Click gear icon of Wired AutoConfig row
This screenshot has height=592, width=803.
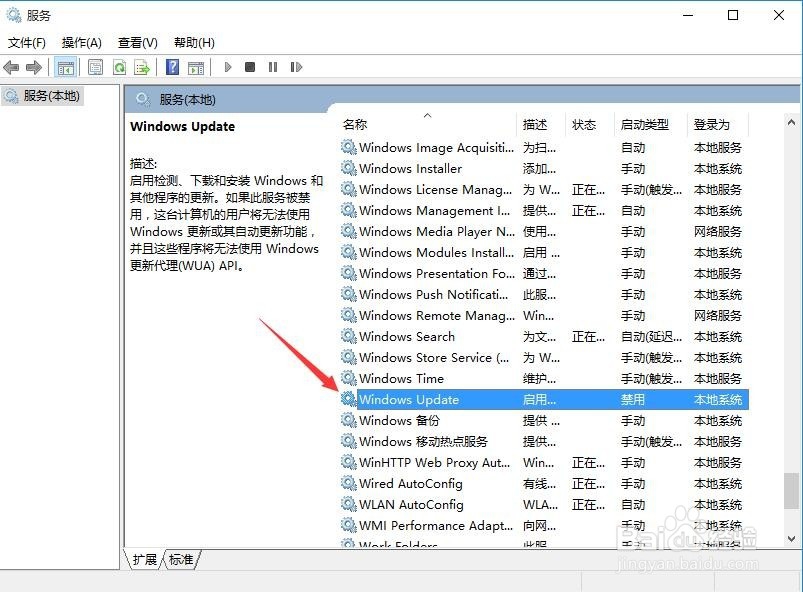(349, 483)
